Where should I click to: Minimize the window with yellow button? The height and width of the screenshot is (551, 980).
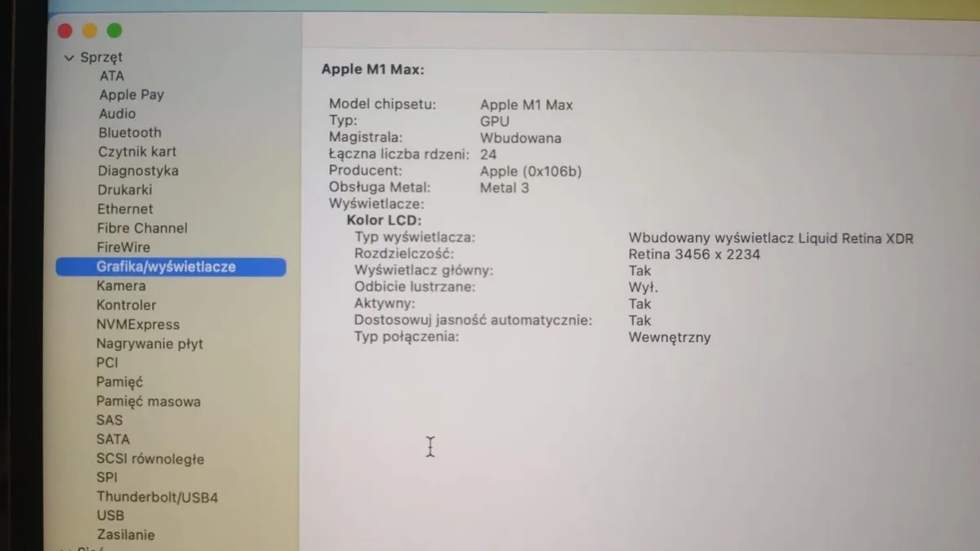point(90,31)
